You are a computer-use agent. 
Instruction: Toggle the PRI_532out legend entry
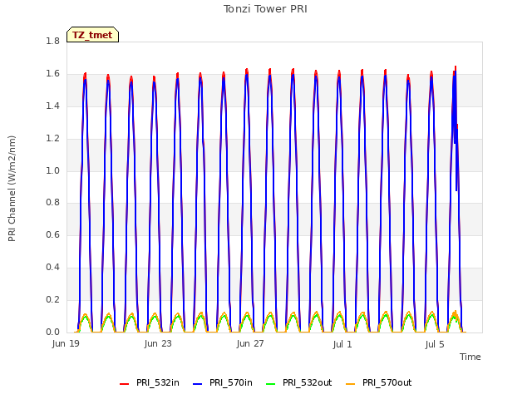[x=299, y=382]
